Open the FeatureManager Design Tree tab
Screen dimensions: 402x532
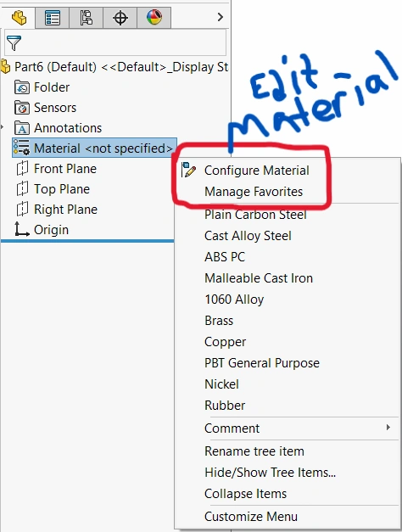pos(19,17)
